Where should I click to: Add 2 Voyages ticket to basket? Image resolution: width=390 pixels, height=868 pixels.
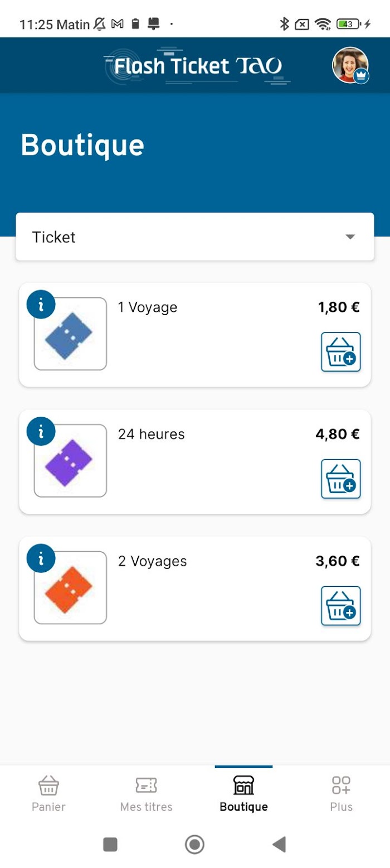click(x=341, y=606)
